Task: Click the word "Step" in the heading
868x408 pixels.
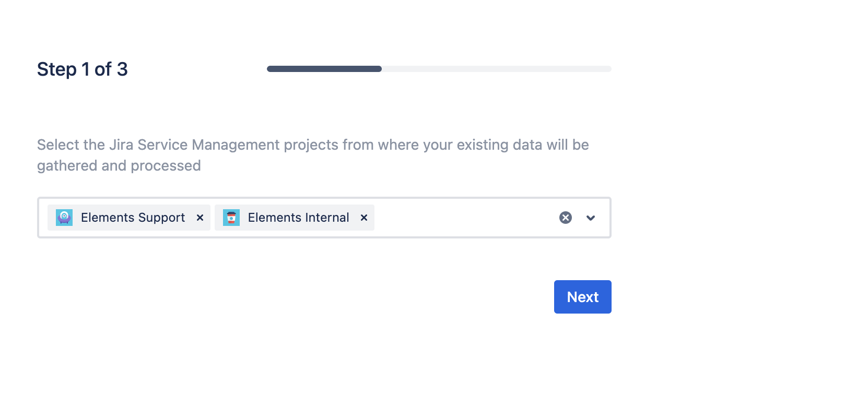Action: (57, 69)
